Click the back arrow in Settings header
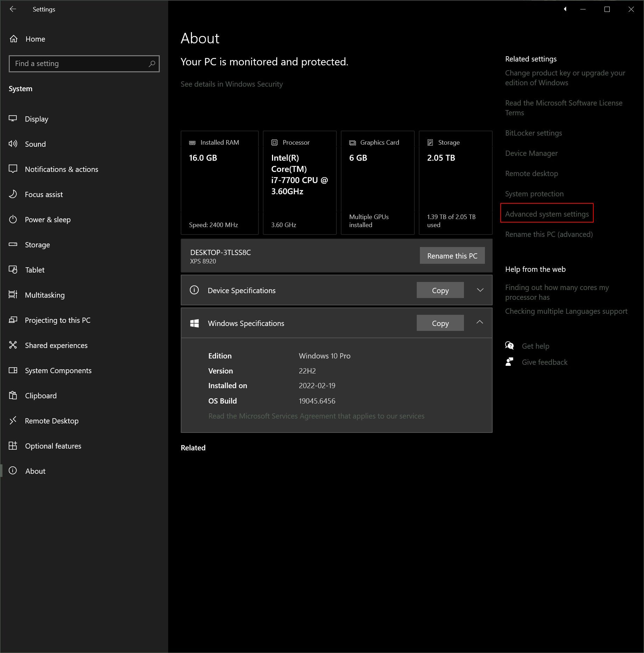The height and width of the screenshot is (653, 644). click(13, 9)
